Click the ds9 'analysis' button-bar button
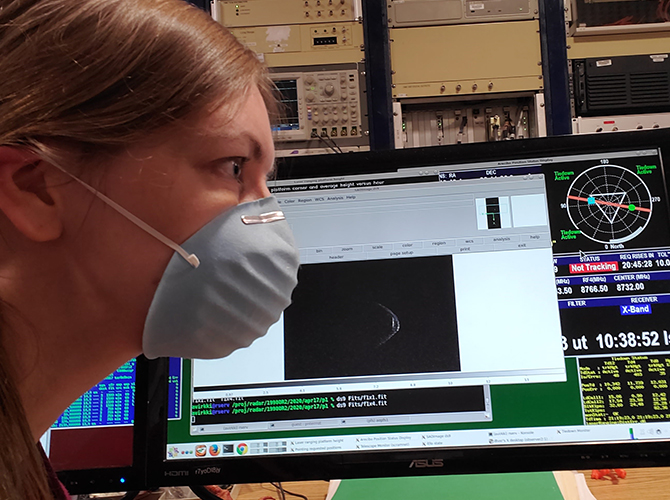The width and height of the screenshot is (670, 500). coord(502,239)
